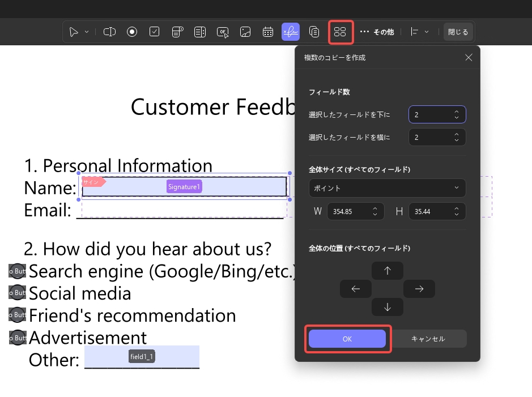Close the 複数のコピーを作成 dialog

(x=469, y=57)
